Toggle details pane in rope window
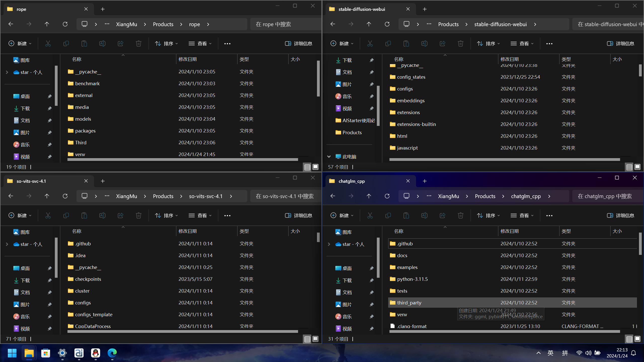 tap(299, 43)
